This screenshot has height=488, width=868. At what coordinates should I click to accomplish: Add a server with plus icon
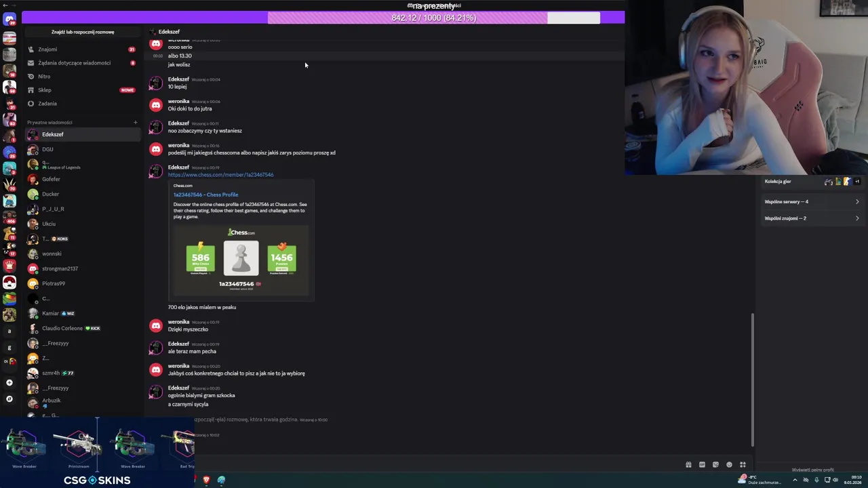[9, 382]
